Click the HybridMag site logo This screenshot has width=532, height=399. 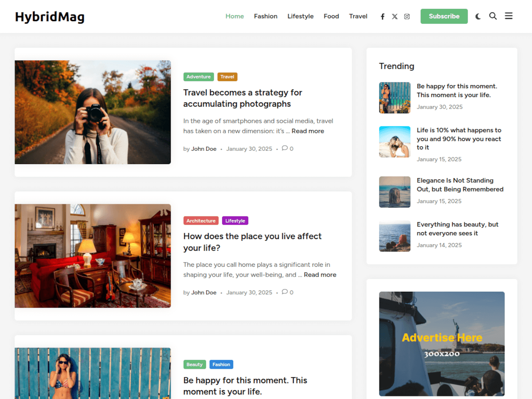click(x=50, y=17)
